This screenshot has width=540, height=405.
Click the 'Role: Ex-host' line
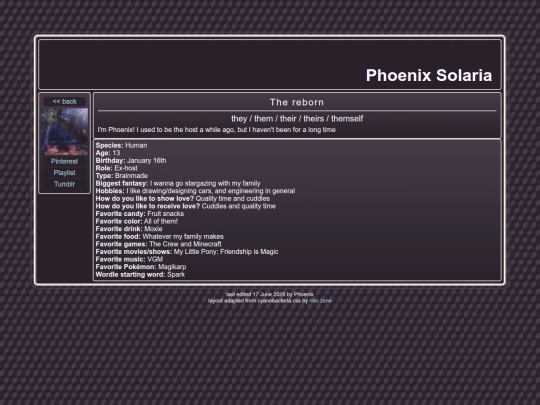pyautogui.click(x=116, y=168)
